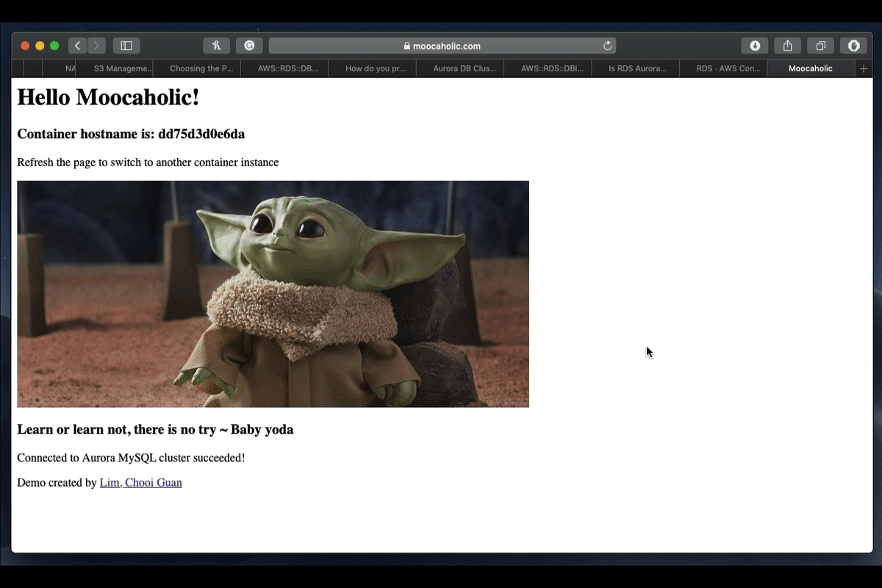Click the Honey extension icon

(216, 46)
